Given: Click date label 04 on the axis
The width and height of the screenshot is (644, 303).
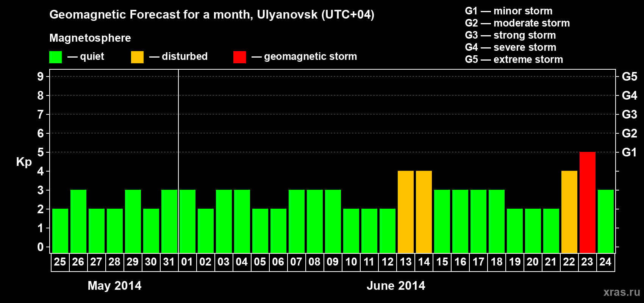Looking at the screenshot, I should (242, 262).
